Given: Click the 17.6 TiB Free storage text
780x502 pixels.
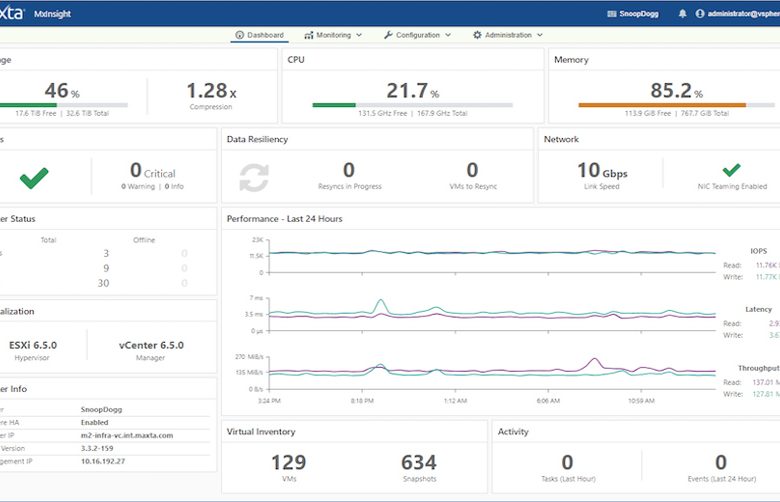Looking at the screenshot, I should pyautogui.click(x=35, y=113).
